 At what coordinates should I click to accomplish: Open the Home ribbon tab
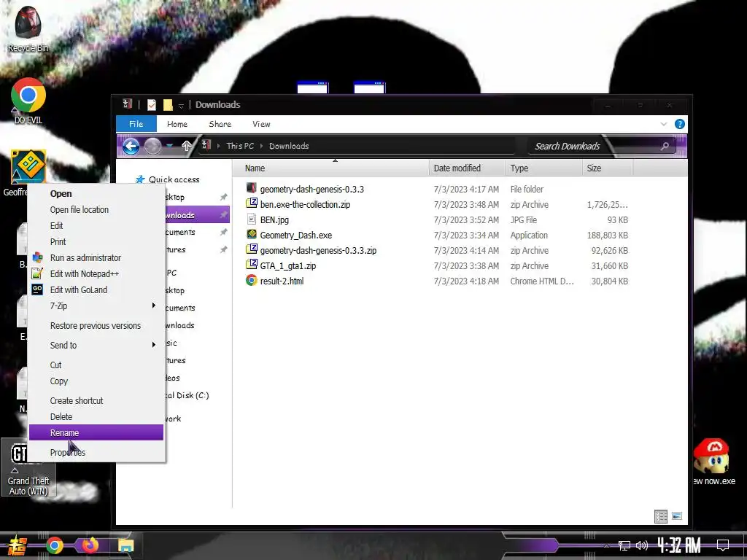point(177,124)
